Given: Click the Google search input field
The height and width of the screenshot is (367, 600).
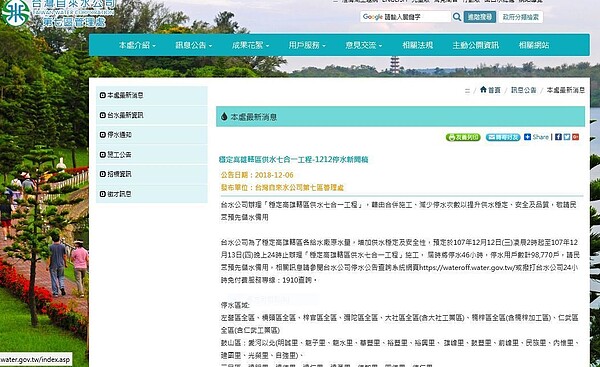Looking at the screenshot, I should click(x=405, y=17).
